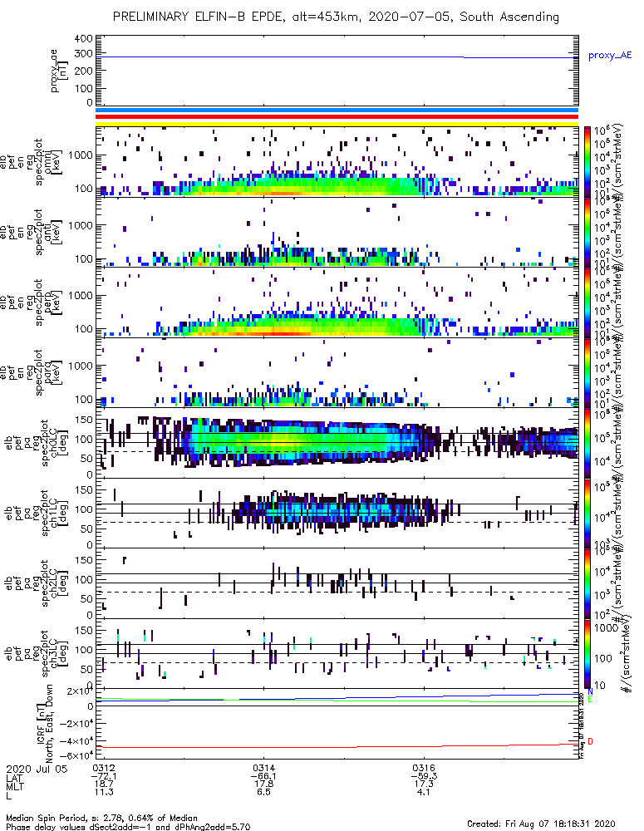Click the "IGRF [nT] North, East, Down" axis label
The width and height of the screenshot is (644, 831).
[x=44, y=722]
